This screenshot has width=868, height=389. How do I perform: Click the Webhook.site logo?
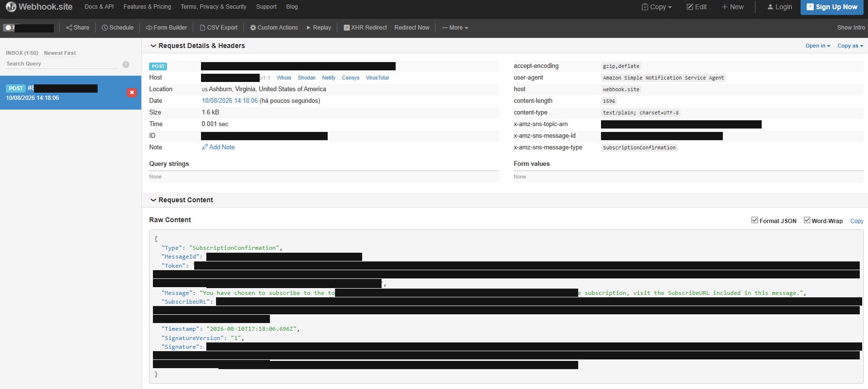tap(39, 7)
